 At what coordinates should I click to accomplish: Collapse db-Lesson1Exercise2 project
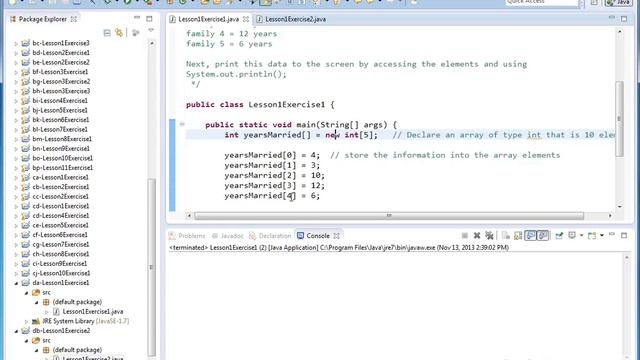pyautogui.click(x=16, y=331)
